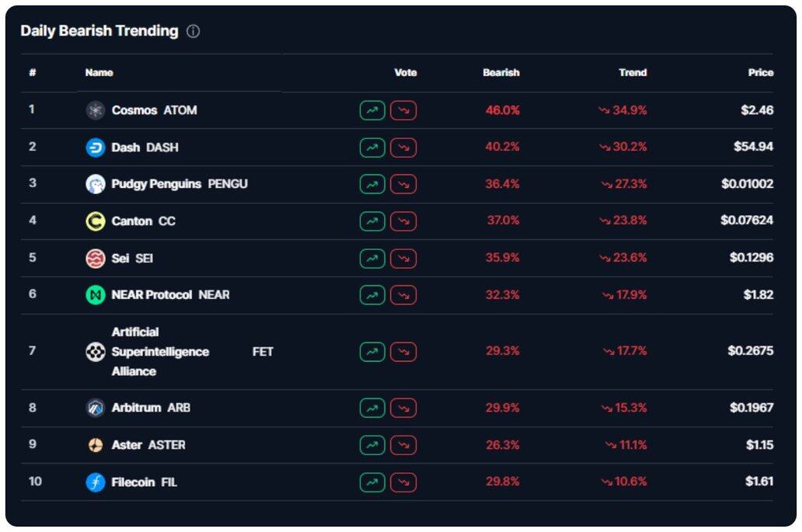Open the Aster ASTER coin link

148,445
